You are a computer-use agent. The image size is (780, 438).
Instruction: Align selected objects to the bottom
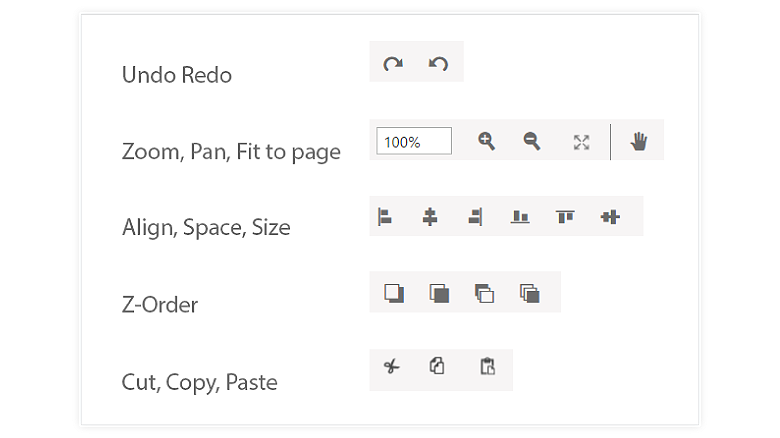click(520, 216)
